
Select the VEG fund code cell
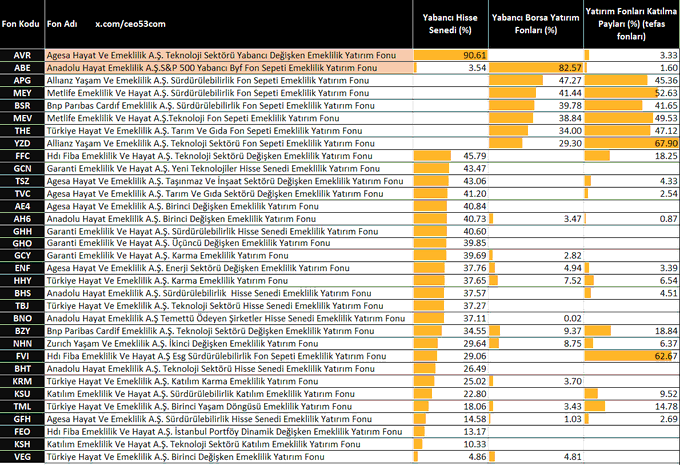coord(22,456)
